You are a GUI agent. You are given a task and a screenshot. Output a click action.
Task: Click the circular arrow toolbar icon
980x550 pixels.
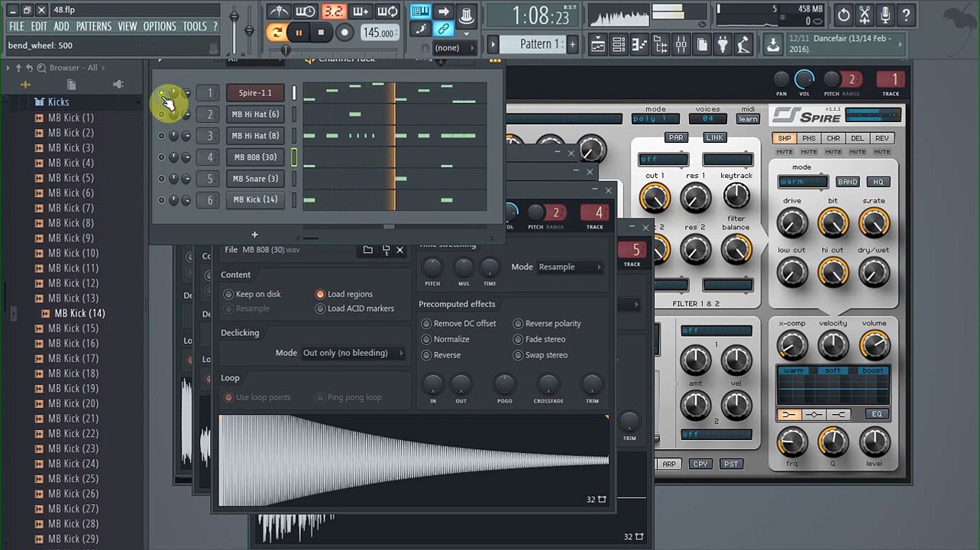point(843,15)
